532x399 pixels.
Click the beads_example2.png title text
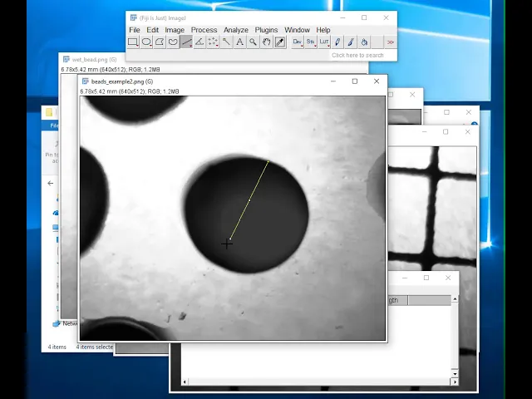pos(122,81)
